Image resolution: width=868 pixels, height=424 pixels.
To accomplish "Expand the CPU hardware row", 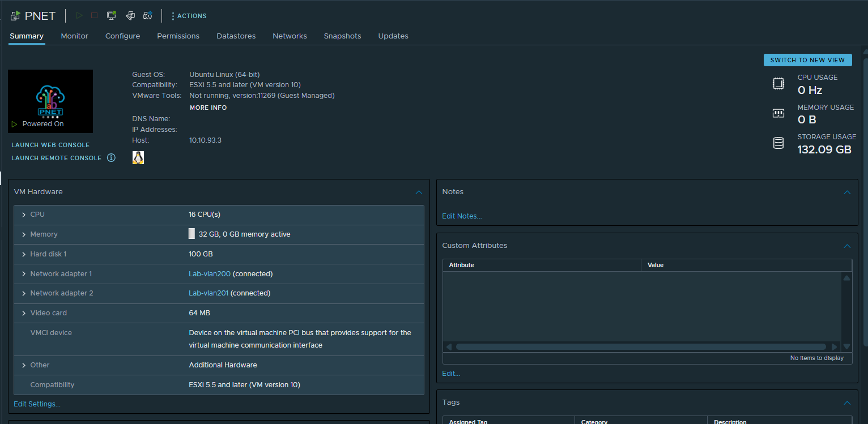I will point(24,215).
